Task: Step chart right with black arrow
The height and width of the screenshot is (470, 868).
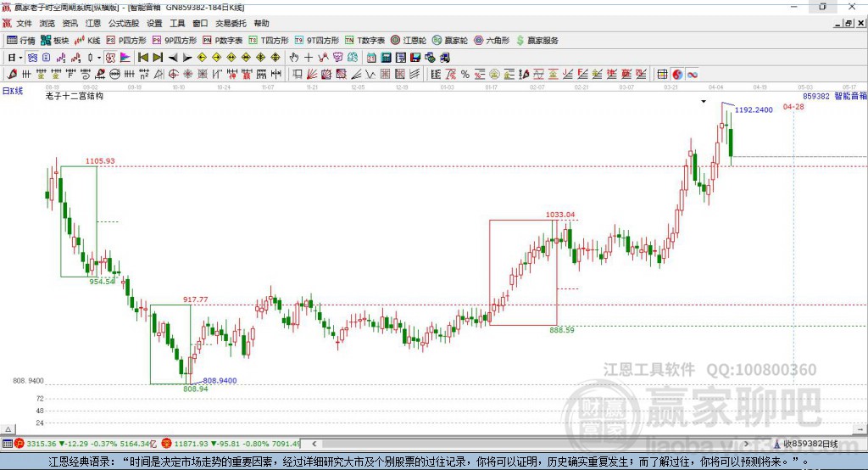Action: (x=187, y=58)
